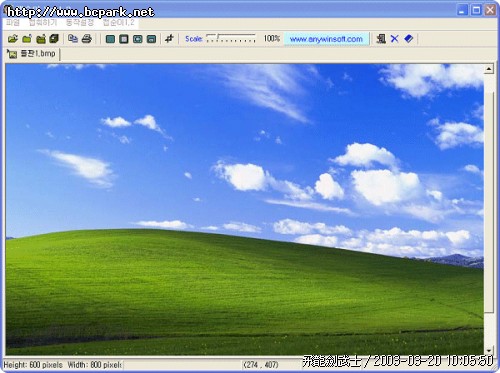
Task: Click the fourth teal window icon
Action: pyautogui.click(x=151, y=39)
